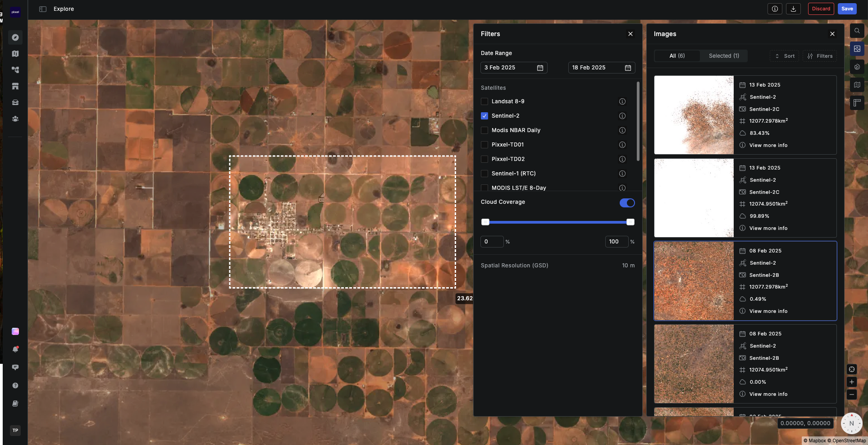Click the info icon in top bar
Screen dimensions: 868x445
click(x=775, y=9)
